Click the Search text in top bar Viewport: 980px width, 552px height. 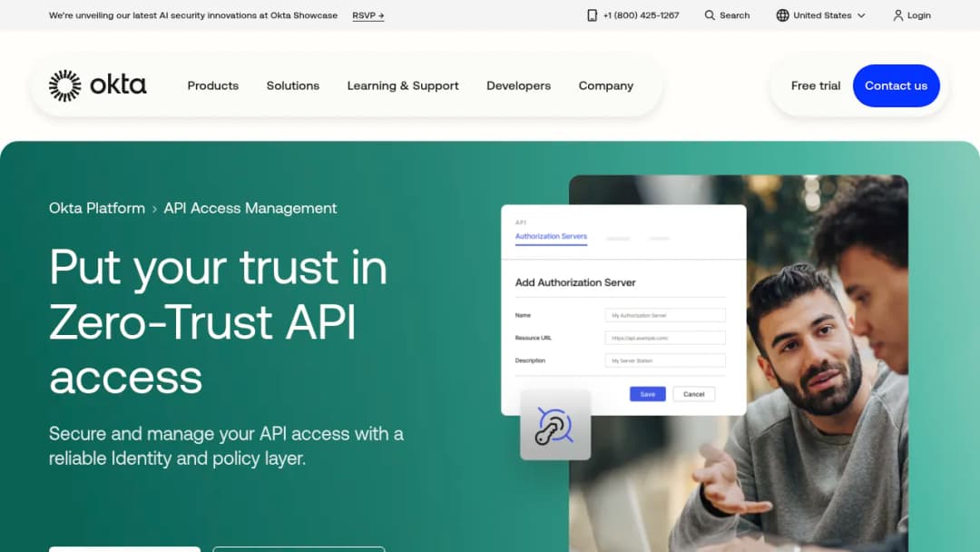(734, 15)
